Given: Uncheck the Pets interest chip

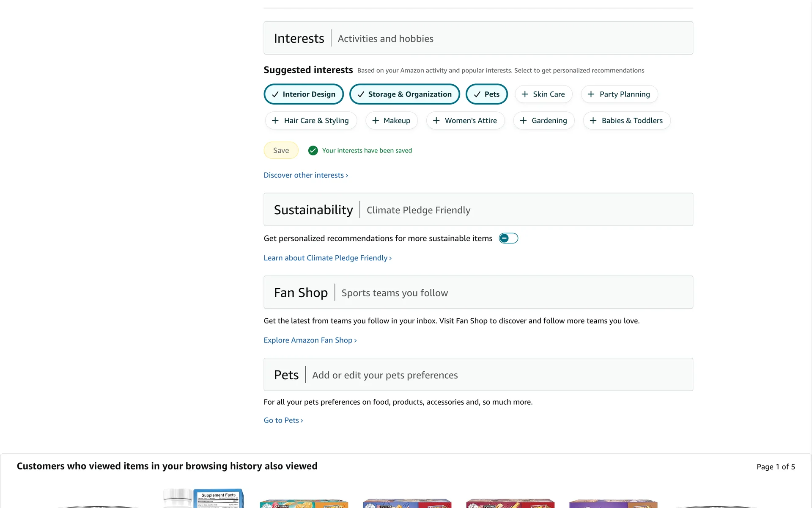Looking at the screenshot, I should tap(486, 94).
